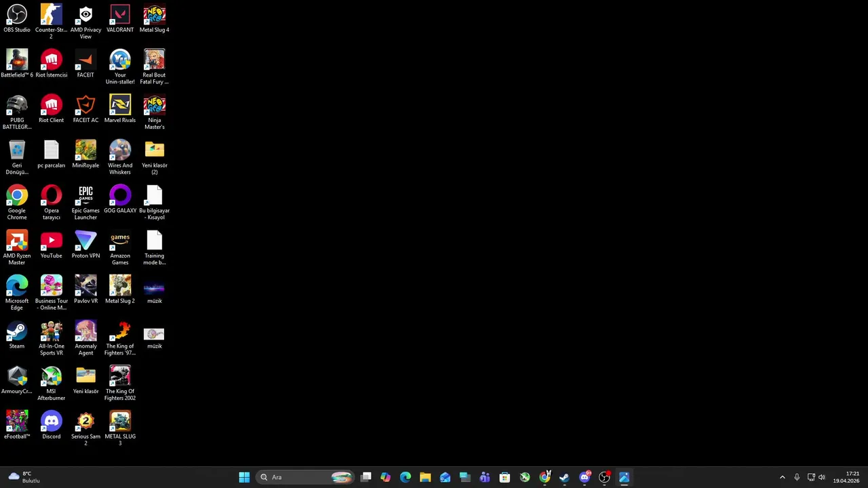868x488 pixels.
Task: Select the Riot İstemcisi icon
Action: (x=51, y=64)
